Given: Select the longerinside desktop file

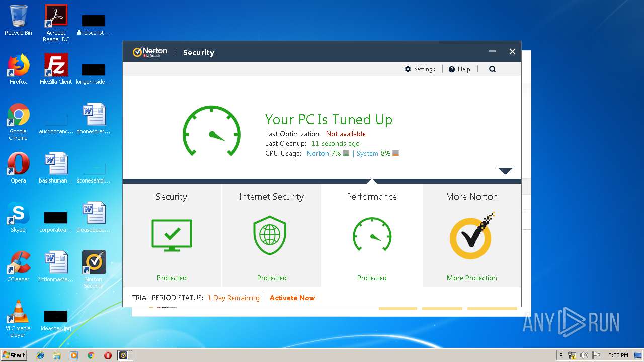Looking at the screenshot, I should pos(94,73).
